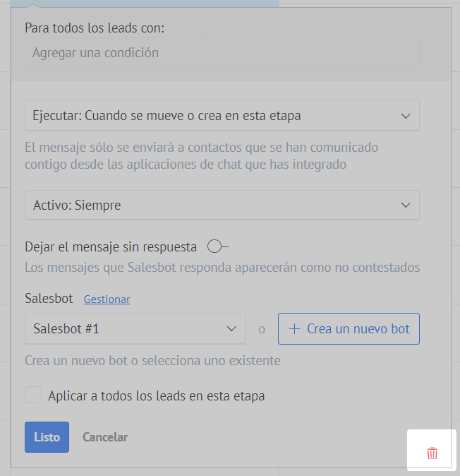The image size is (460, 476).
Task: Click the 'Salesbot' section label
Action: (49, 299)
